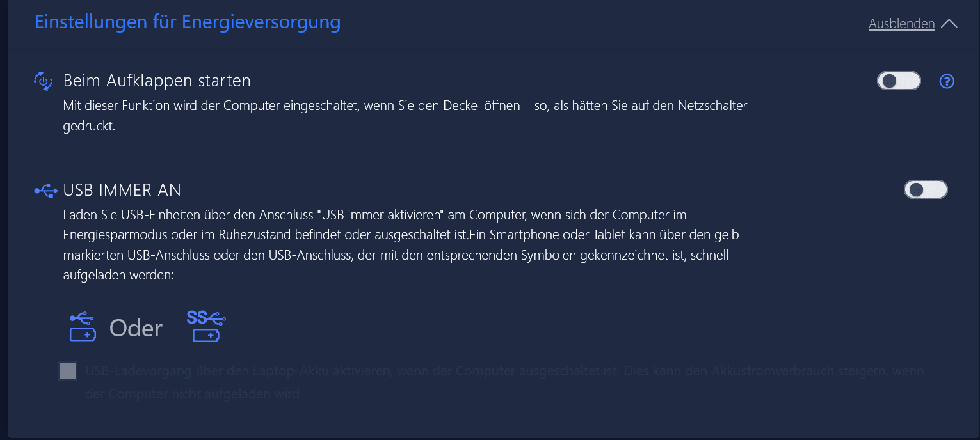
Task: Click the Ausblenden link
Action: pos(901,24)
